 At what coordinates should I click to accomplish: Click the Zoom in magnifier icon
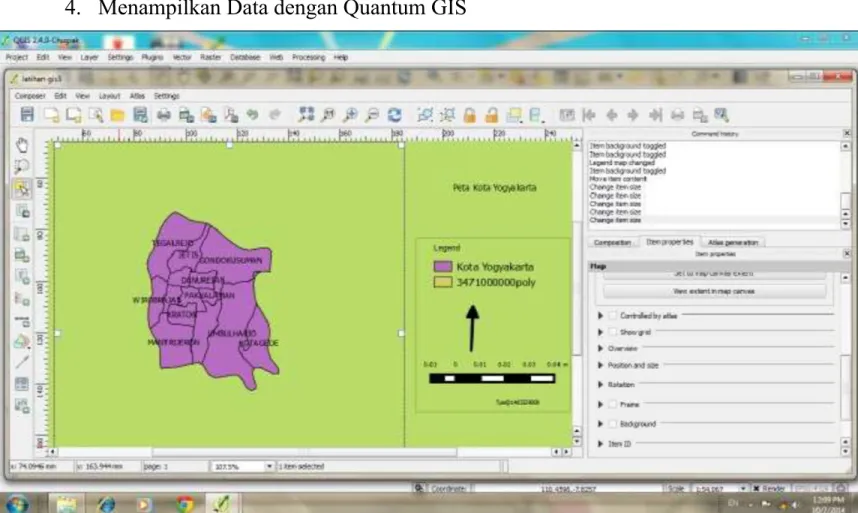(350, 115)
